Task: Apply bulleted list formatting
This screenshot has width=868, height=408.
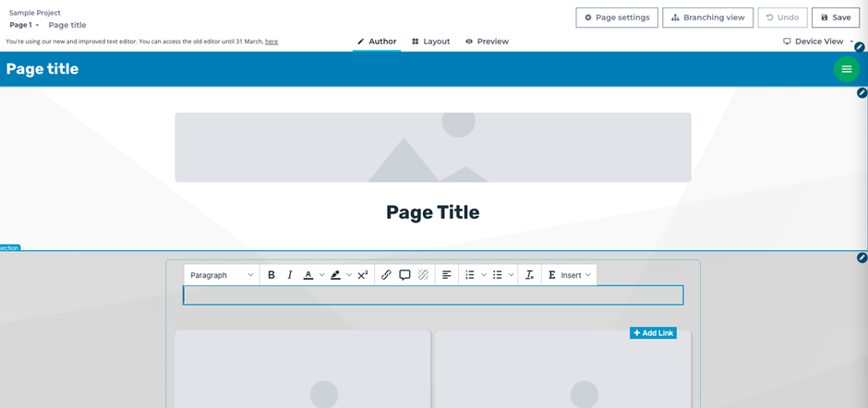Action: (497, 275)
